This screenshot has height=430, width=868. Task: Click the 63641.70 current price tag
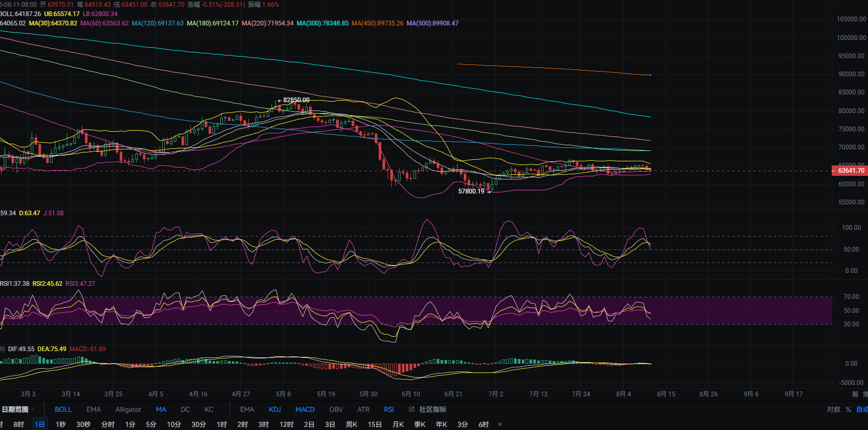click(849, 170)
